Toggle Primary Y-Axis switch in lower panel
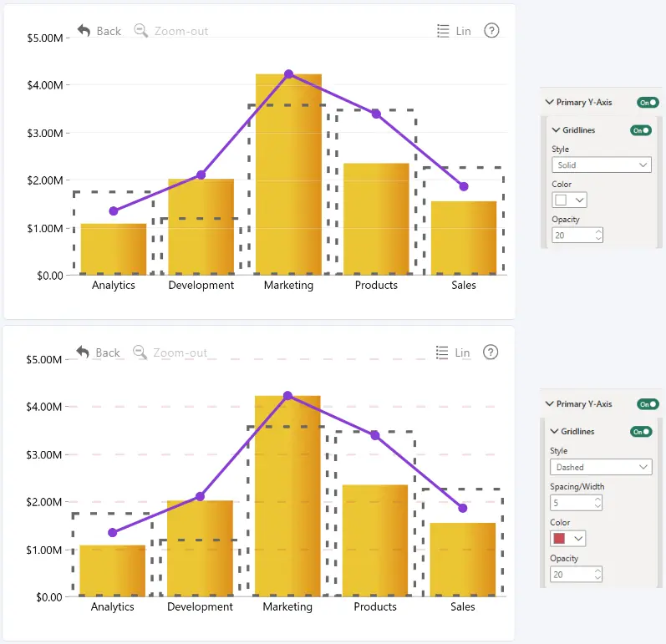The width and height of the screenshot is (666, 644). click(648, 404)
